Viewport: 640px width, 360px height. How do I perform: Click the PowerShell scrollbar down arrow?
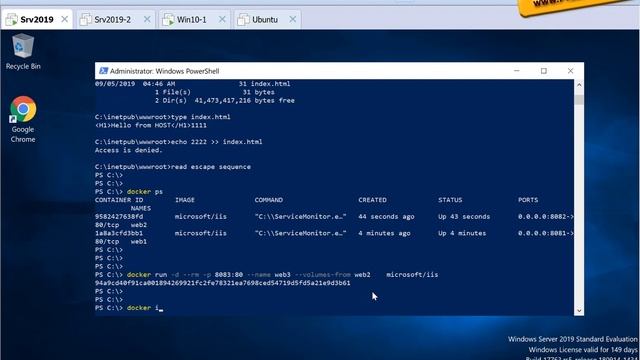pos(579,311)
